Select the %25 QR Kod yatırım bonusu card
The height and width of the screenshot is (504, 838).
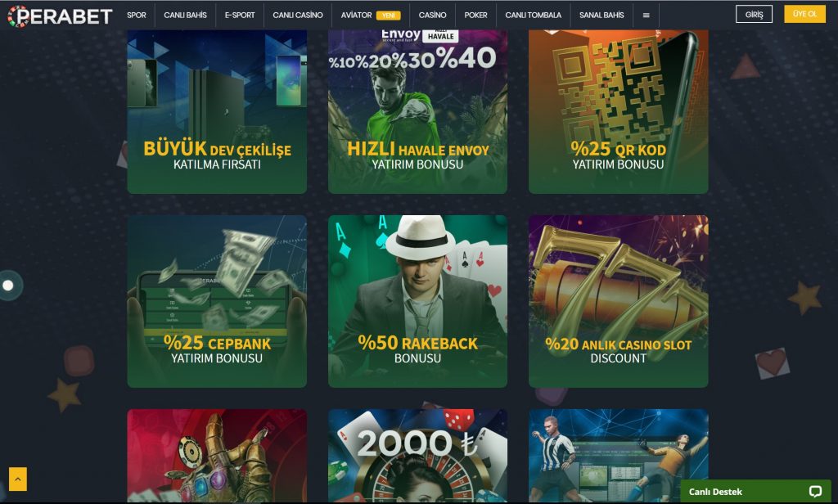click(619, 111)
